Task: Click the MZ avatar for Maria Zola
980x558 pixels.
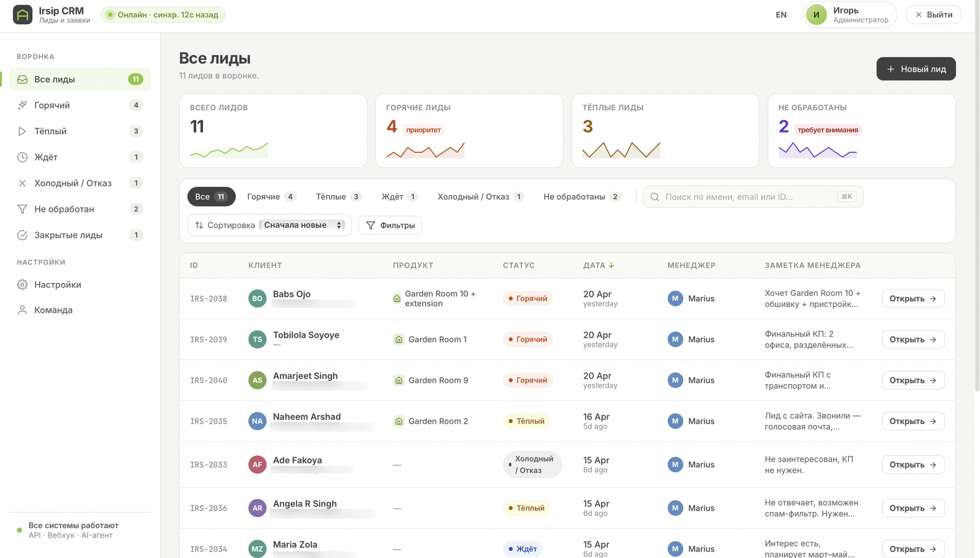Action: coord(257,549)
